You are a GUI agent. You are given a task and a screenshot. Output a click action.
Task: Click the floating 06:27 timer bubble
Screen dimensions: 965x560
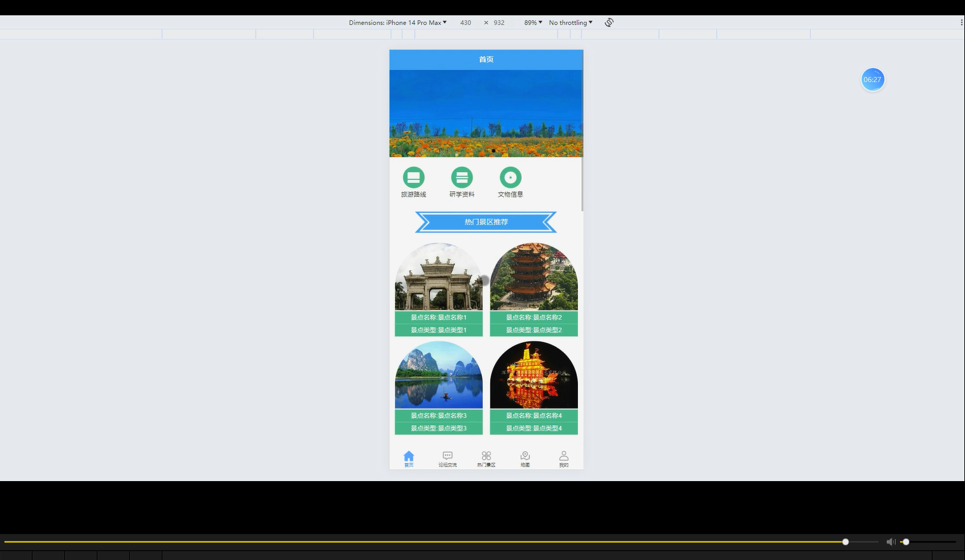[873, 79]
